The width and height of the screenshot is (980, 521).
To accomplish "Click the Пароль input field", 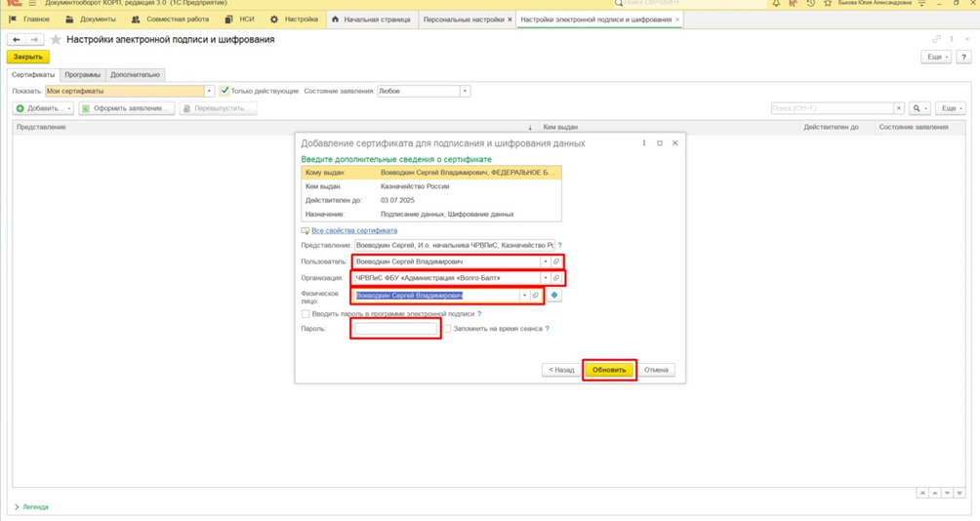I will tap(395, 329).
